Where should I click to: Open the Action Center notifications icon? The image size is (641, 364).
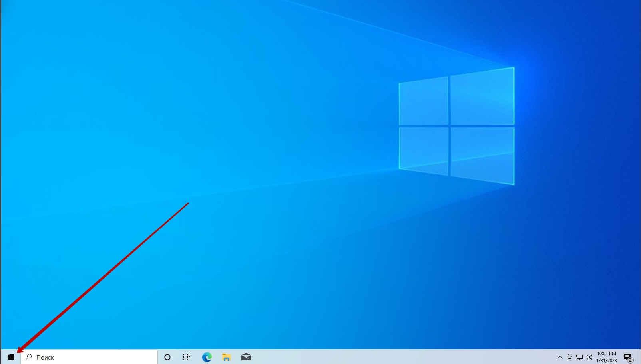click(627, 357)
